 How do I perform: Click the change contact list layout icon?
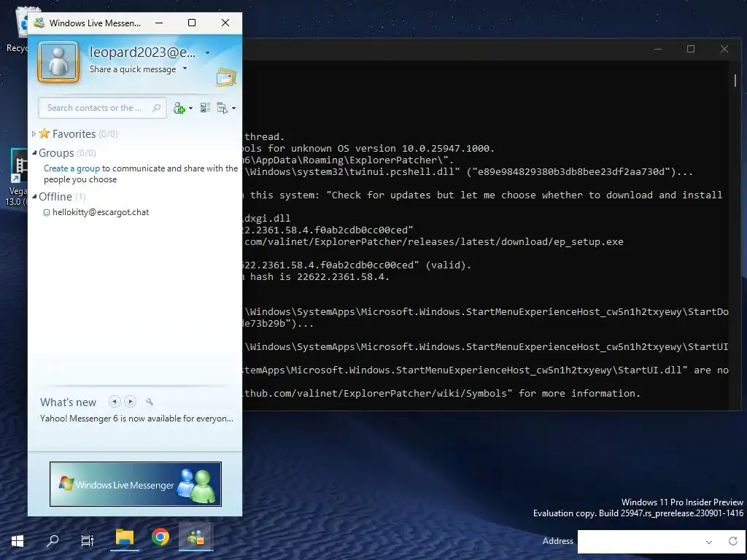coord(205,108)
